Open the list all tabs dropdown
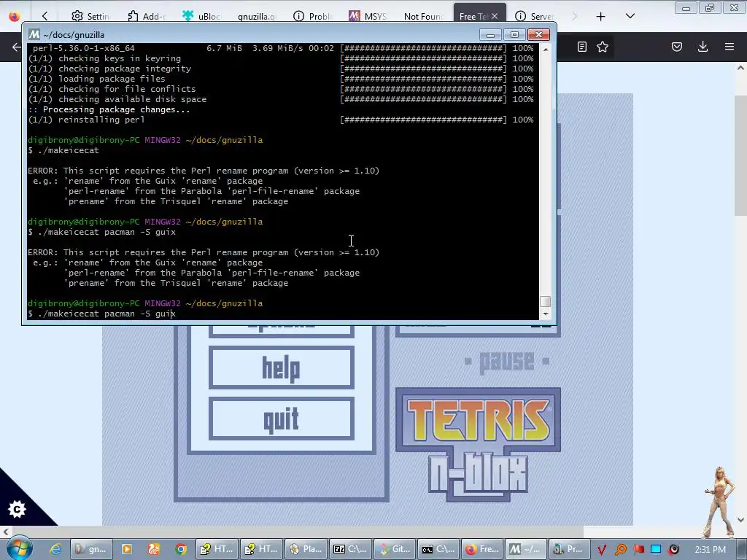 click(x=630, y=16)
